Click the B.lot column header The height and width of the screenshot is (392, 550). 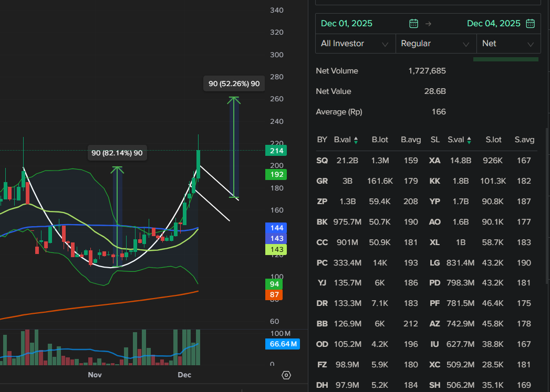coord(380,140)
